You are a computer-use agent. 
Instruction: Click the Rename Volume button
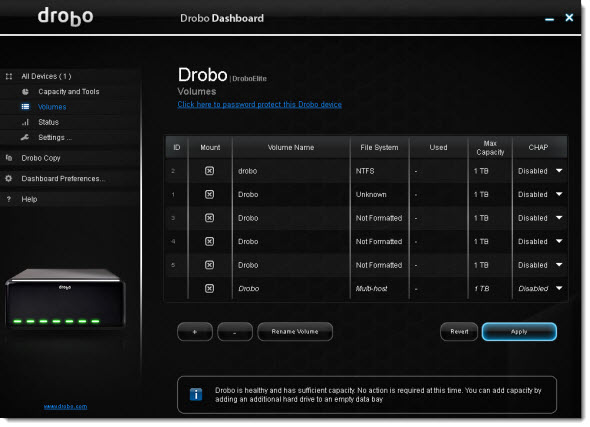[x=295, y=332]
